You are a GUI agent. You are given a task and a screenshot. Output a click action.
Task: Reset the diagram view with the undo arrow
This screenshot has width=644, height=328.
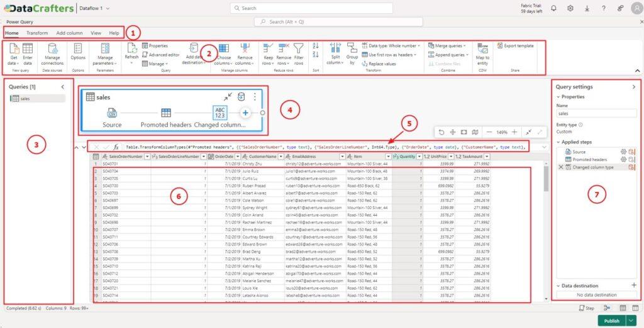tap(441, 132)
